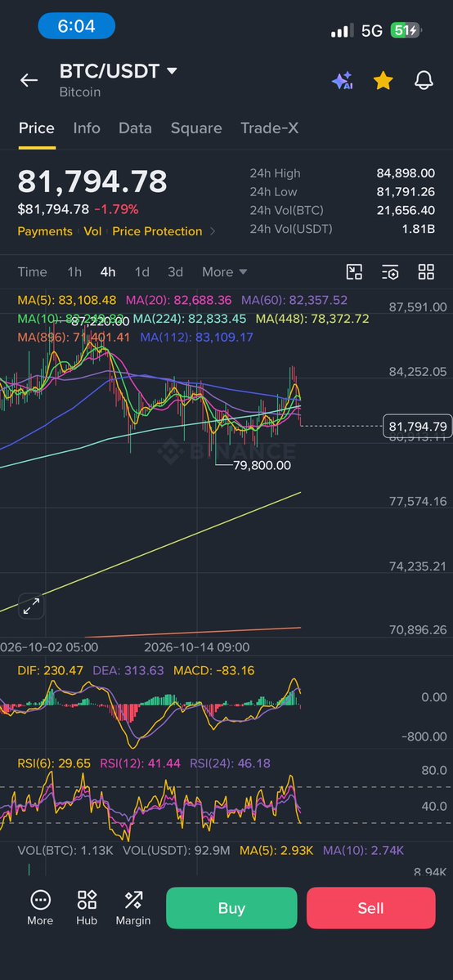Click the 24h High value 84,898.00
453x980 pixels.
coord(406,174)
